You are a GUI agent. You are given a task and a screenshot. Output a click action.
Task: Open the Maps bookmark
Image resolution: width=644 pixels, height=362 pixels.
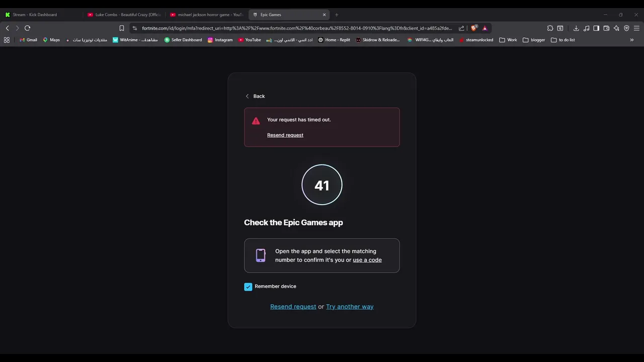click(51, 40)
